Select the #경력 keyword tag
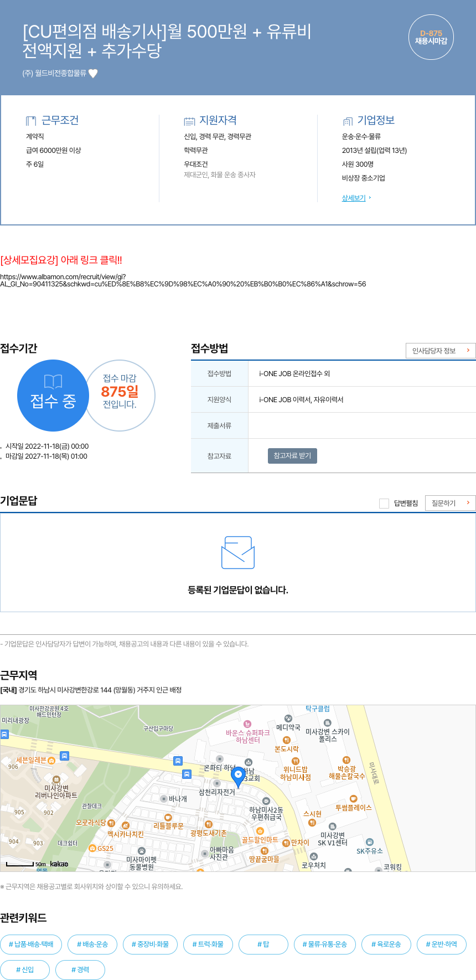 (x=80, y=969)
